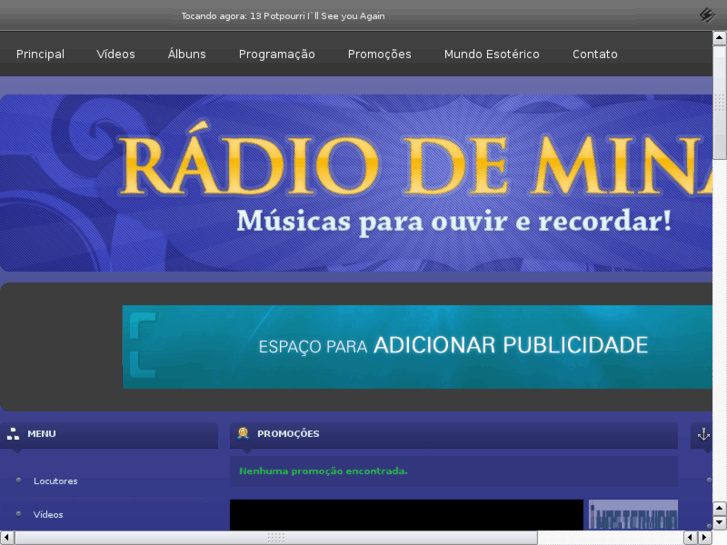Viewport: 727px width, 545px height.
Task: Click the MENU panel heading text
Action: tap(41, 434)
